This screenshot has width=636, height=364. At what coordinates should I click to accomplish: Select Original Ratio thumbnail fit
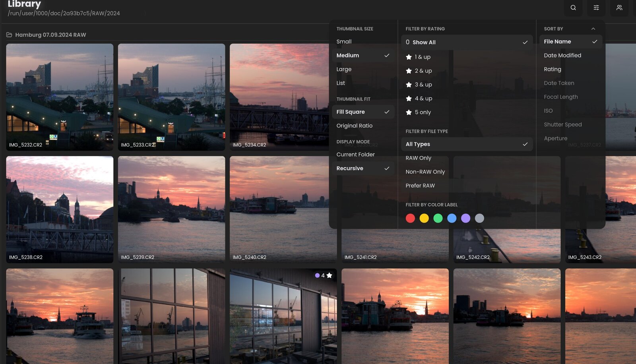pos(354,126)
